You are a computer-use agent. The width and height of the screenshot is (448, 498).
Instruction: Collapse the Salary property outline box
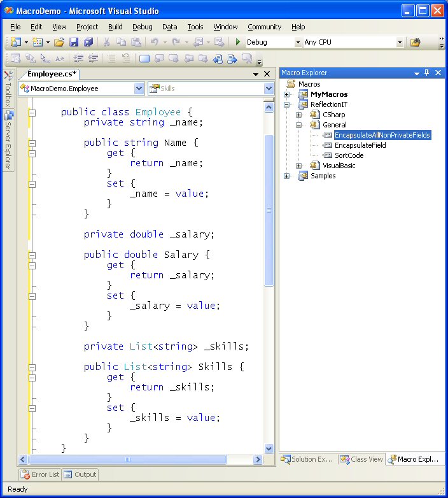pyautogui.click(x=32, y=255)
